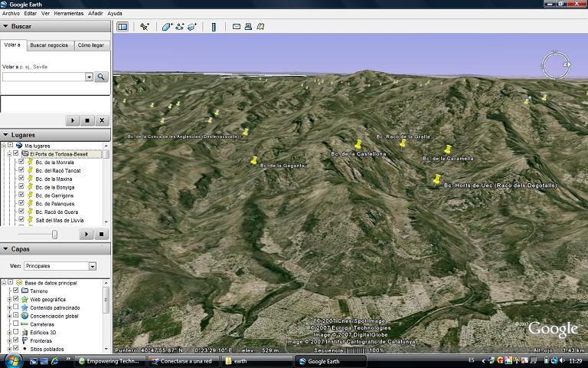Enable the Contenido patrocinado checkbox
The height and width of the screenshot is (368, 588).
point(16,307)
